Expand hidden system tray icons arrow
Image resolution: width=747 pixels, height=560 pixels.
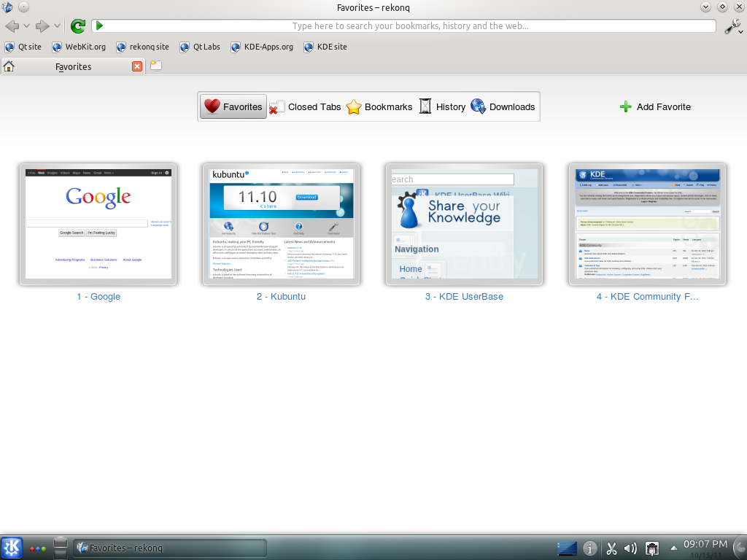click(x=673, y=548)
